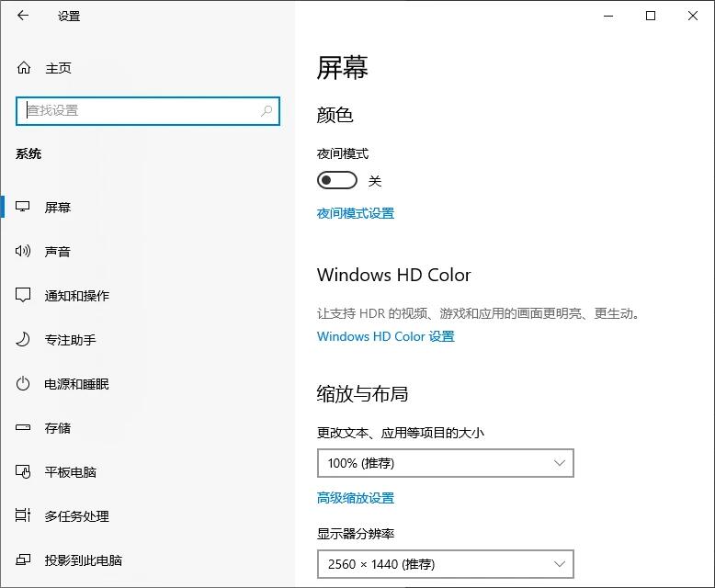Viewport: 715px width, 588px height.
Task: Click the search magnifier icon
Action: pos(267,111)
